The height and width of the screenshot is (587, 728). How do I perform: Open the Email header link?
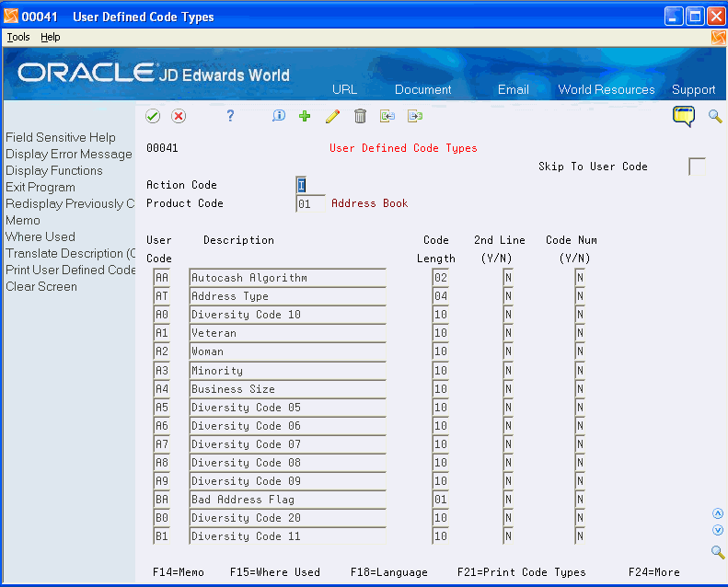[513, 89]
